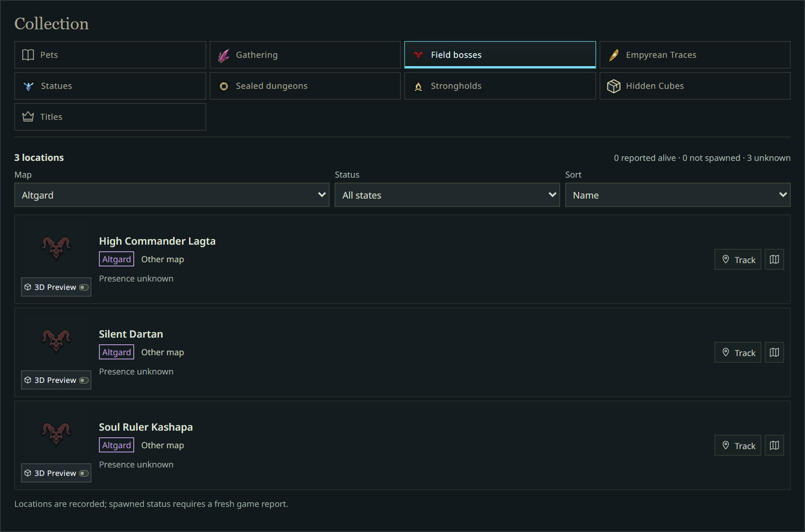Click the Altgard tag under High Commander Lagta
This screenshot has height=532, width=805.
pos(117,259)
